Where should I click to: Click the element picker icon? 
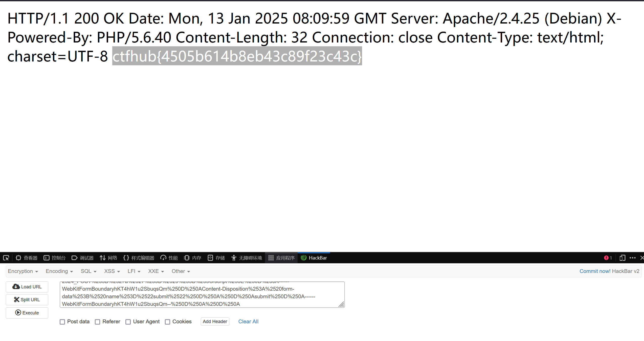coord(6,258)
